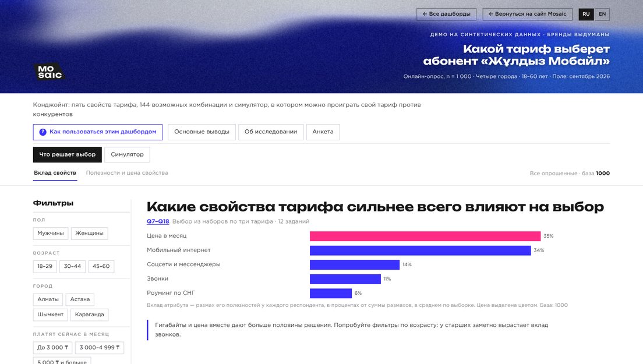Filter by age 18-29
This screenshot has height=364, width=643.
(45, 266)
